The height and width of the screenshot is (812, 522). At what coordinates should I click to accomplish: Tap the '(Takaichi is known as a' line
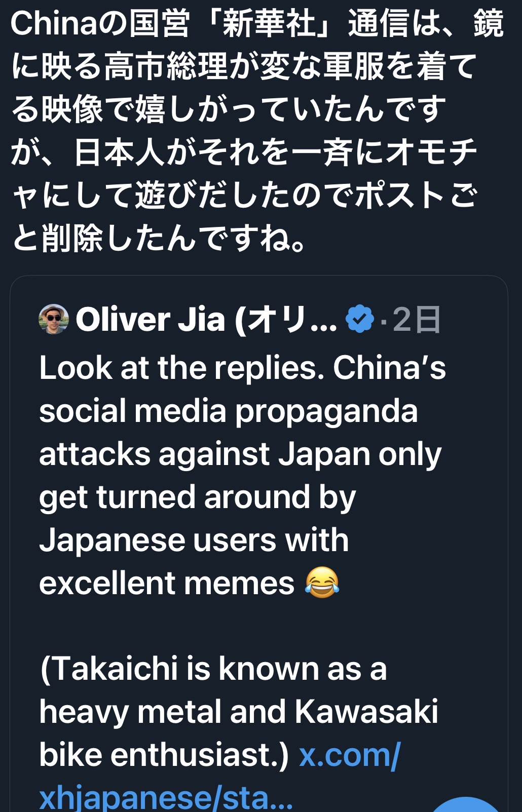pyautogui.click(x=213, y=669)
